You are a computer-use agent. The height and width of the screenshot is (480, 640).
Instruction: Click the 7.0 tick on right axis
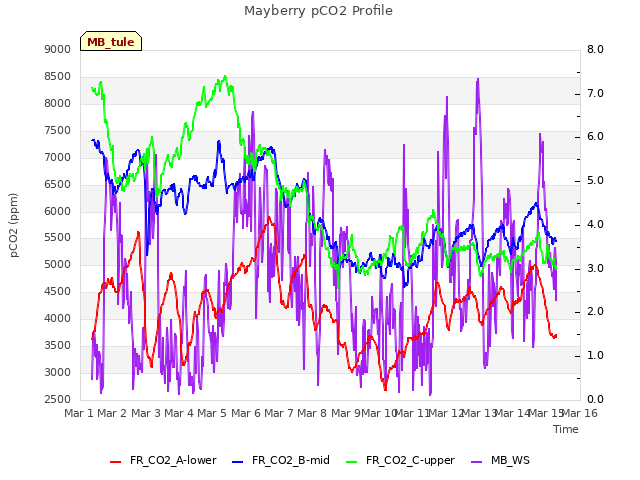click(x=595, y=93)
